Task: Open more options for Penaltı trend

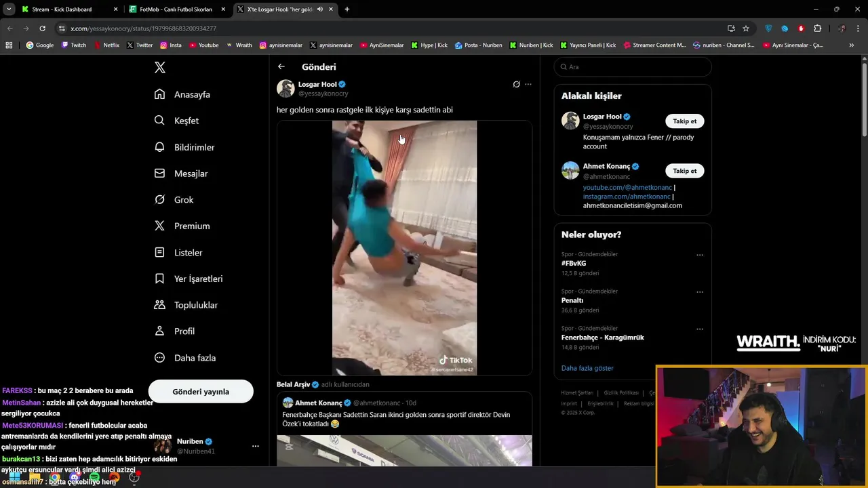Action: coord(700,292)
